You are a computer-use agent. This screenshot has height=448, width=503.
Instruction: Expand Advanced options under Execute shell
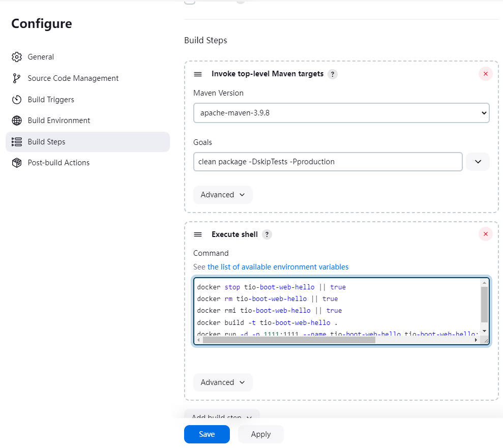tap(223, 382)
